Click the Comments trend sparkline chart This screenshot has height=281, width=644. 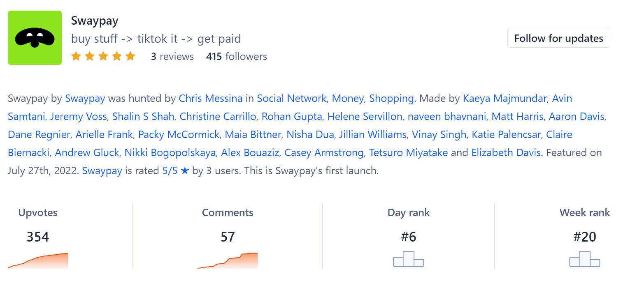click(228, 261)
